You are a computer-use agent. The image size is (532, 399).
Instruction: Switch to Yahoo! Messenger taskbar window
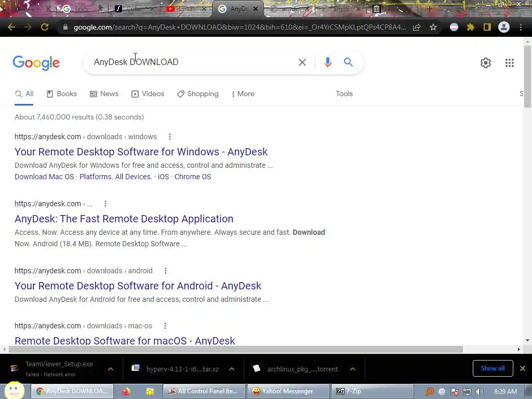[288, 391]
